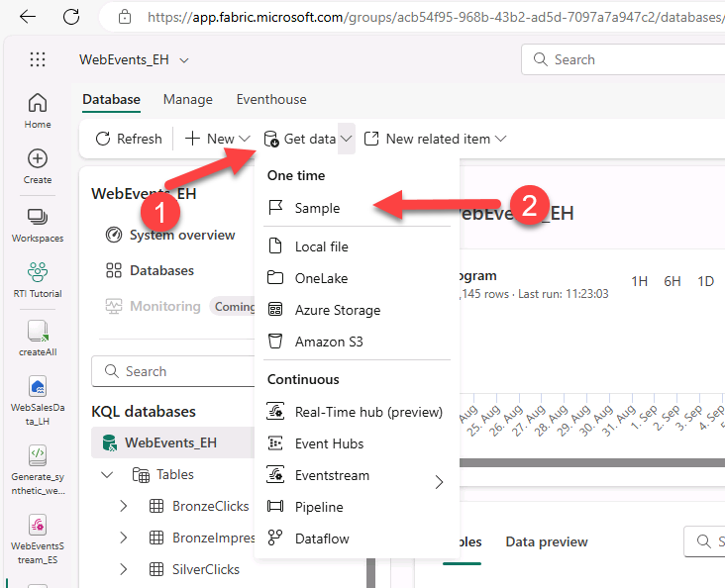Collapse the Tables tree folder
Image resolution: width=725 pixels, height=588 pixels.
(x=107, y=475)
